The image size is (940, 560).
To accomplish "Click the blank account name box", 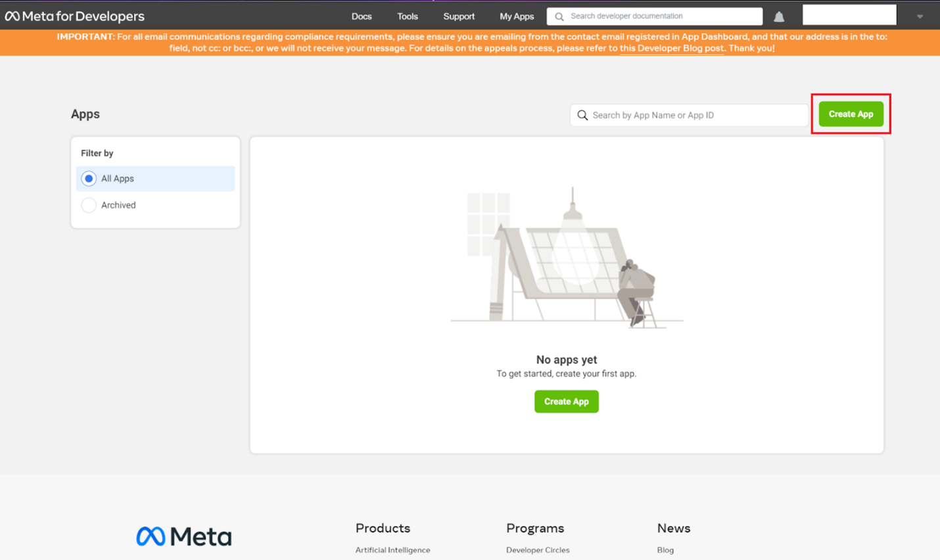I will coord(849,14).
